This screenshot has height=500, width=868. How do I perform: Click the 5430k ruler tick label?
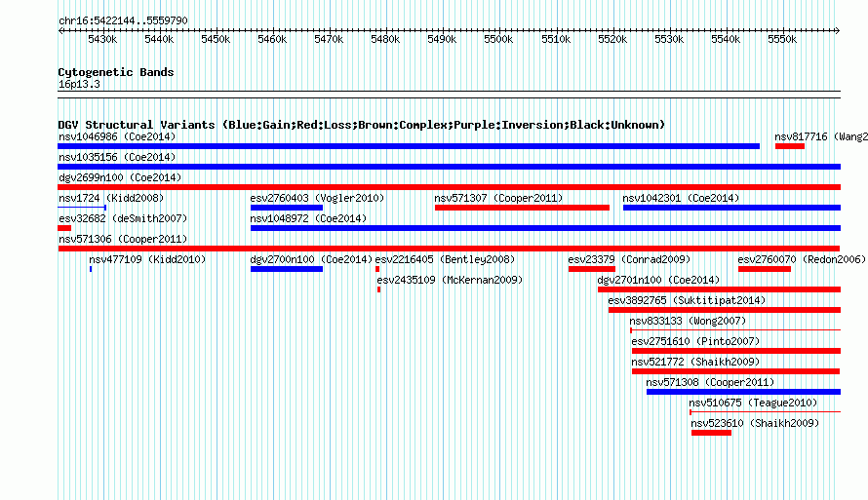point(102,39)
